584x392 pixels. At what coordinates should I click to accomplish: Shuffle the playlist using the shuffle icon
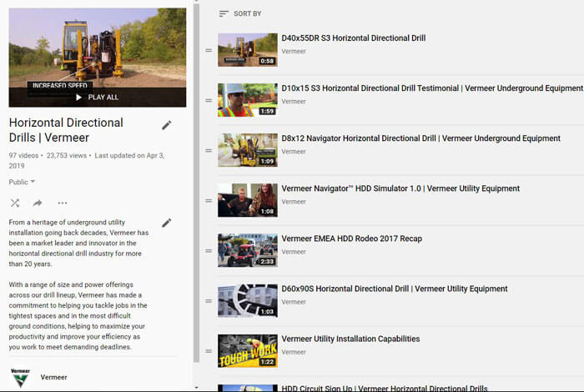pos(15,203)
